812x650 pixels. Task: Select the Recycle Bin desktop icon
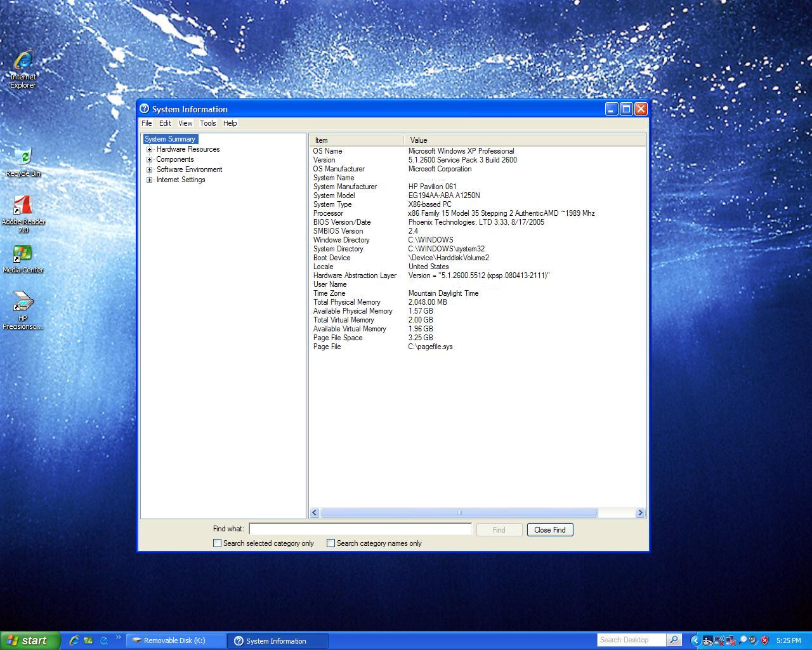tap(23, 162)
